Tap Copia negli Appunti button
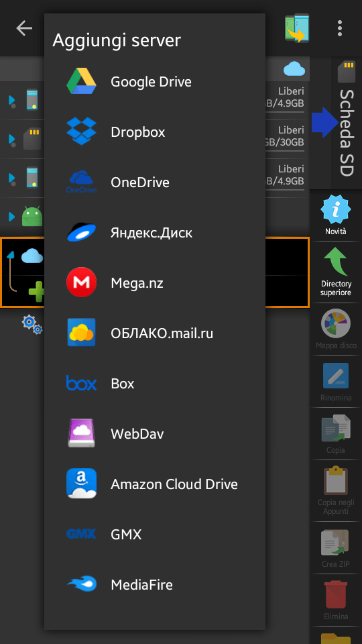The image size is (362, 644). 336,490
